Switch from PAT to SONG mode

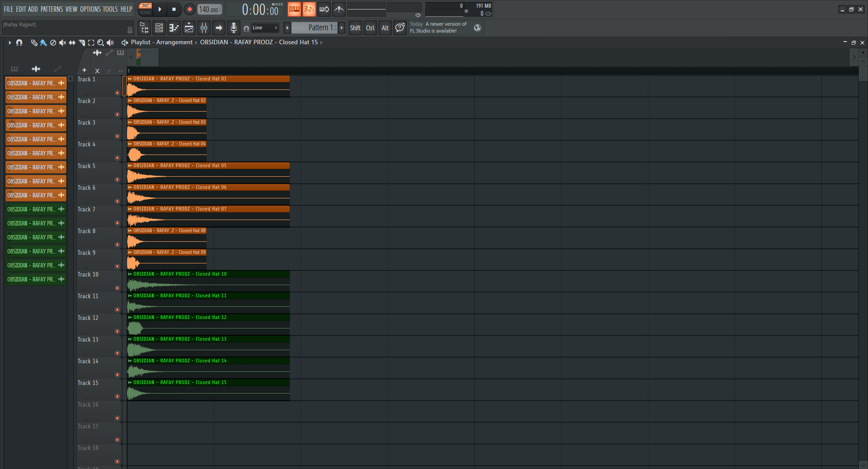point(146,11)
